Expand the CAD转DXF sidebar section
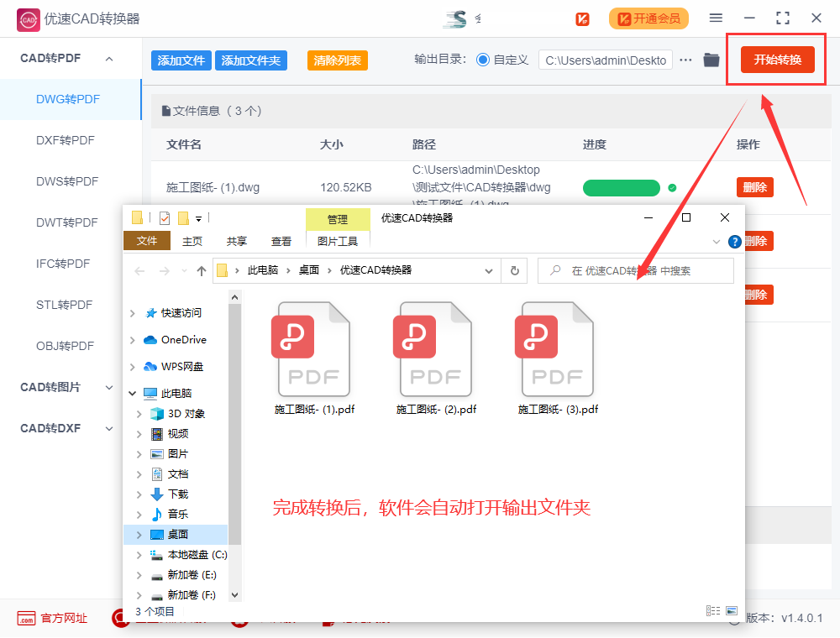Image resolution: width=840 pixels, height=638 pixels. [109, 429]
